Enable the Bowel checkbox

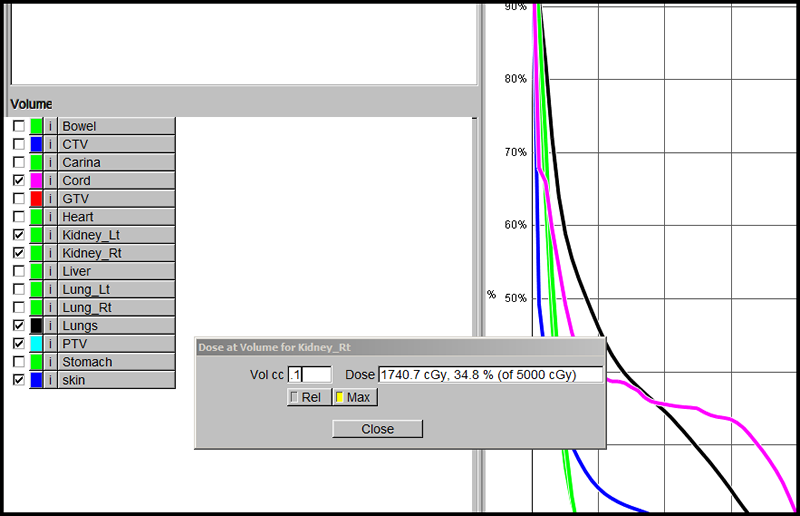[19, 127]
